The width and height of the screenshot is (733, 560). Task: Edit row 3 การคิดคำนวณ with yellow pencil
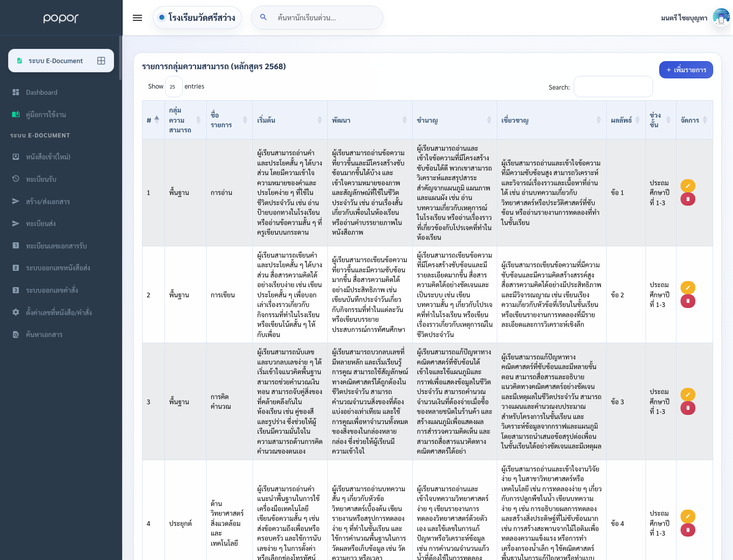click(688, 395)
